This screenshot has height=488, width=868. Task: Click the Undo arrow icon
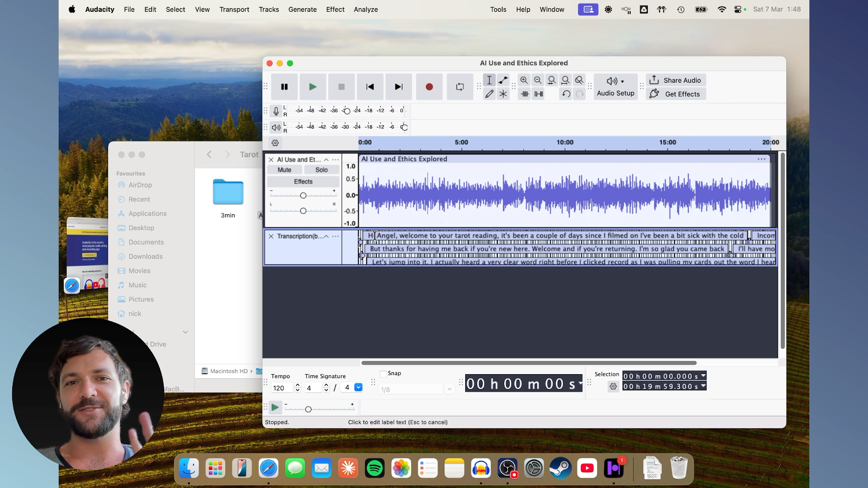pos(566,94)
